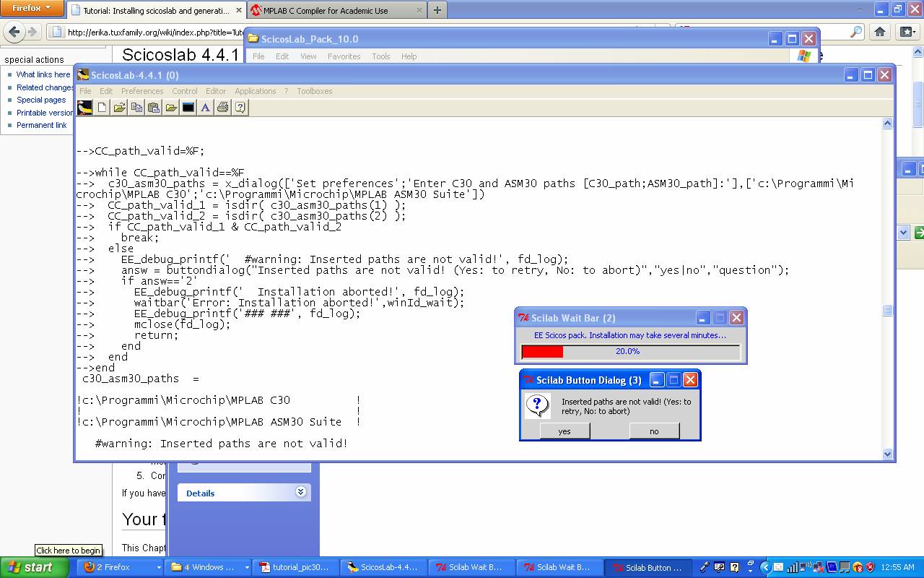This screenshot has height=578, width=924.
Task: Open the '?' menu in ScicosLab
Action: pos(287,91)
